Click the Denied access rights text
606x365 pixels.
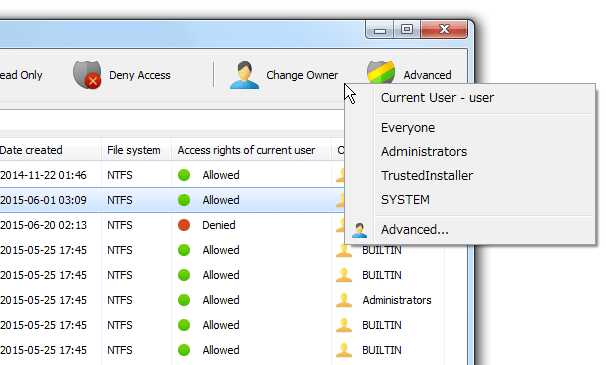(x=219, y=225)
